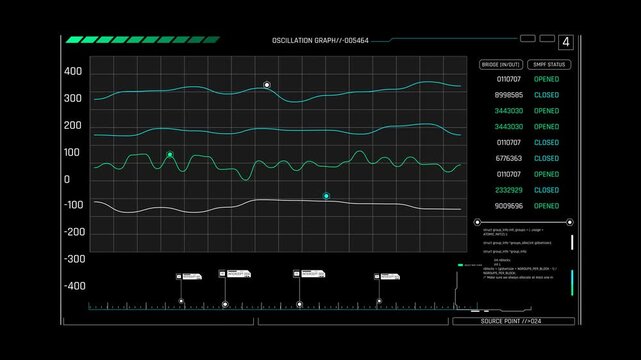Image resolution: width=641 pixels, height=360 pixels.
Task: Click the 0 y-axis label
Action: 67,179
